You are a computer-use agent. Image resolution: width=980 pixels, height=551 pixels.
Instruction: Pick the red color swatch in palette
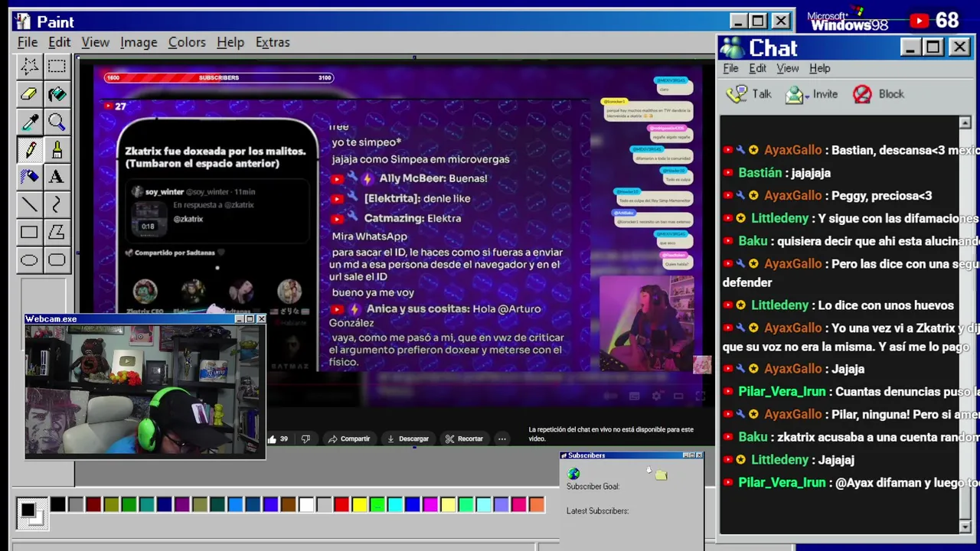pyautogui.click(x=341, y=504)
